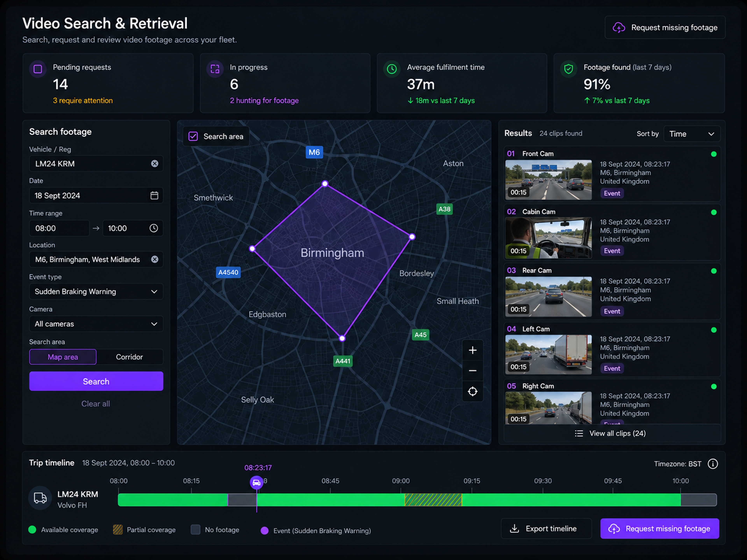This screenshot has height=560, width=747.
Task: Clear the Vehicle / Reg field
Action: click(x=155, y=164)
